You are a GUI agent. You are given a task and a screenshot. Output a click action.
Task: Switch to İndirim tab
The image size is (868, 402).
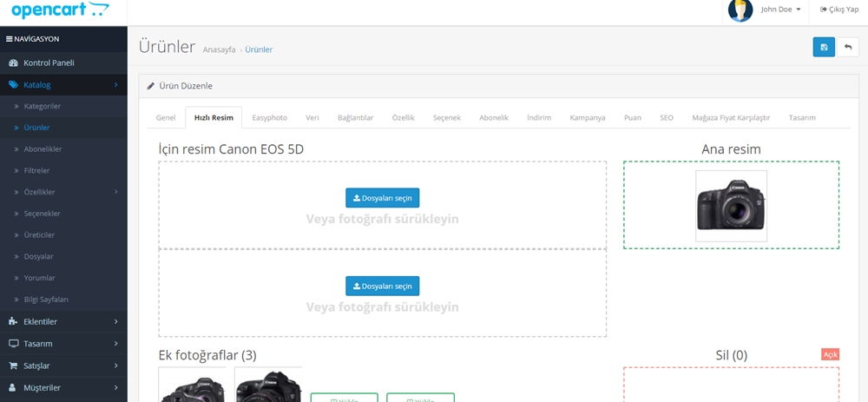[539, 118]
